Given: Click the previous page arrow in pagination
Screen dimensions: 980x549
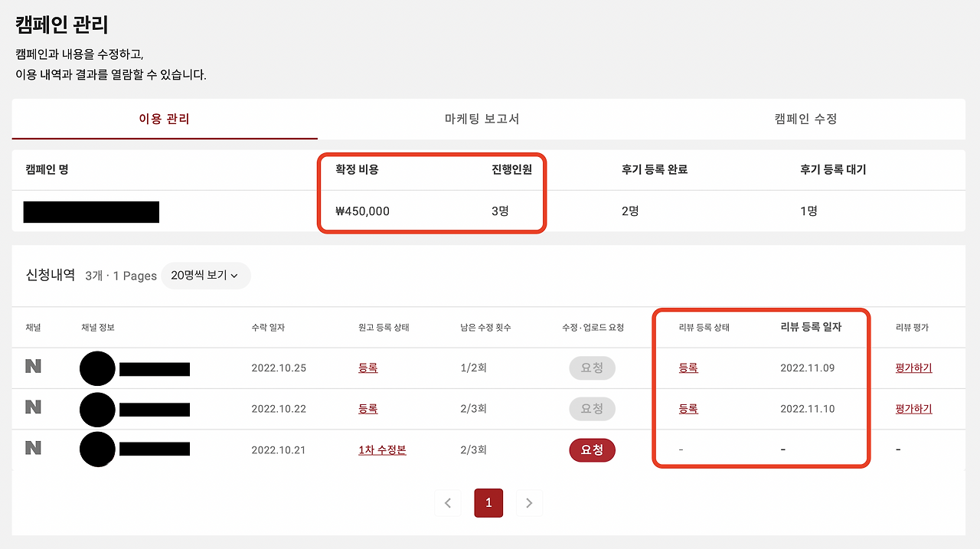Looking at the screenshot, I should (x=448, y=503).
